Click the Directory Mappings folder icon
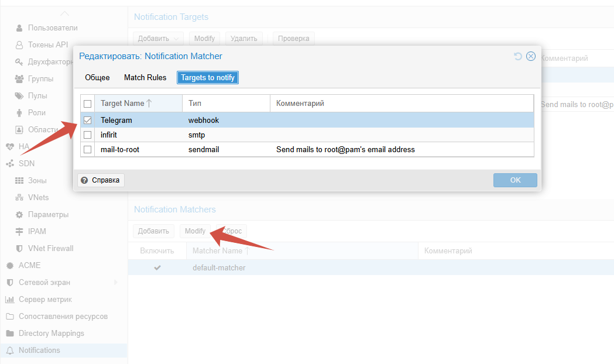The width and height of the screenshot is (614, 364). [x=10, y=334]
